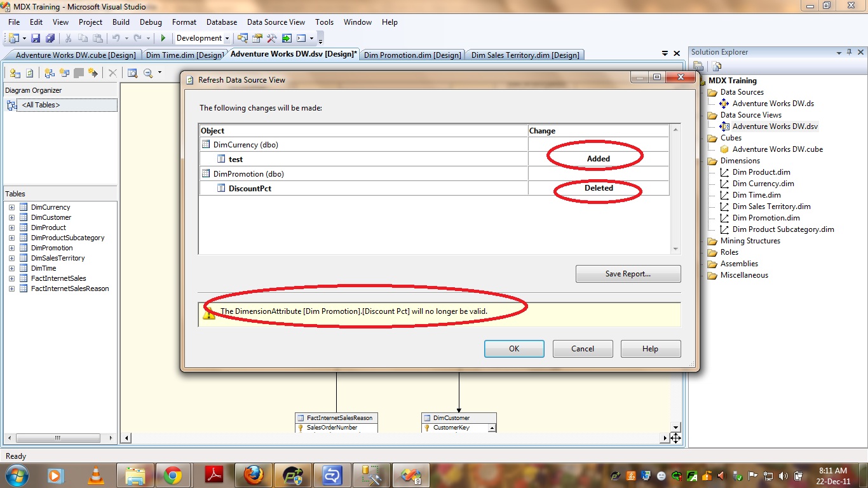Click the Find Table icon in DSV toolbar
This screenshot has height=488, width=868.
tap(132, 73)
